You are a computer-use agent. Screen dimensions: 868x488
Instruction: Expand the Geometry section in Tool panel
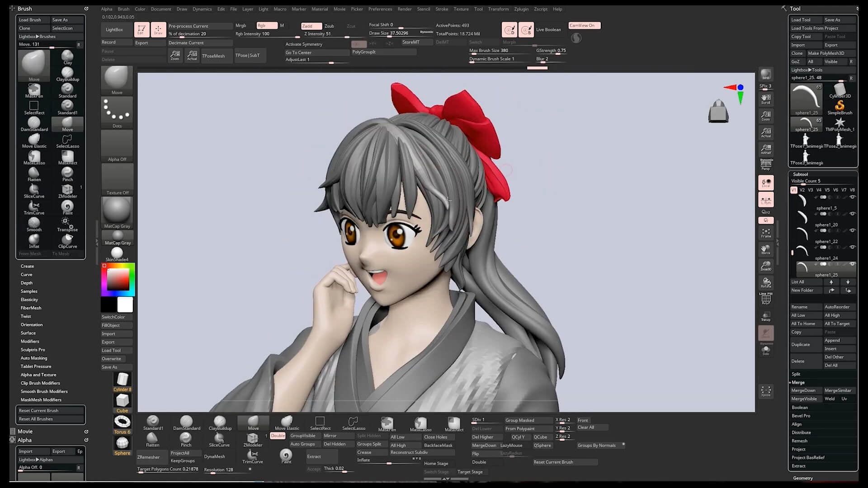[x=802, y=478]
